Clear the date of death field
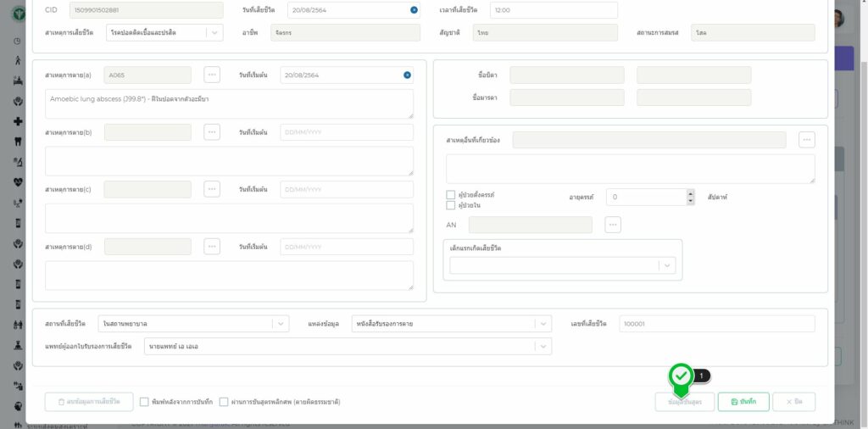The height and width of the screenshot is (429, 868). (414, 10)
